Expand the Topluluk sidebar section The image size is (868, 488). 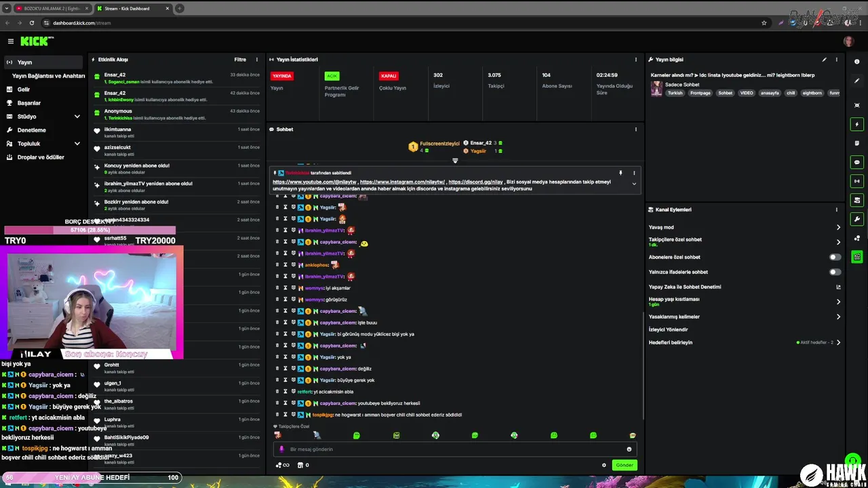77,144
